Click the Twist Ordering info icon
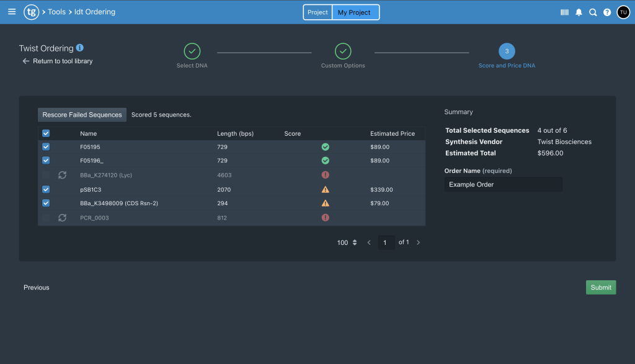Screen dimensions: 635x364 coord(80,48)
